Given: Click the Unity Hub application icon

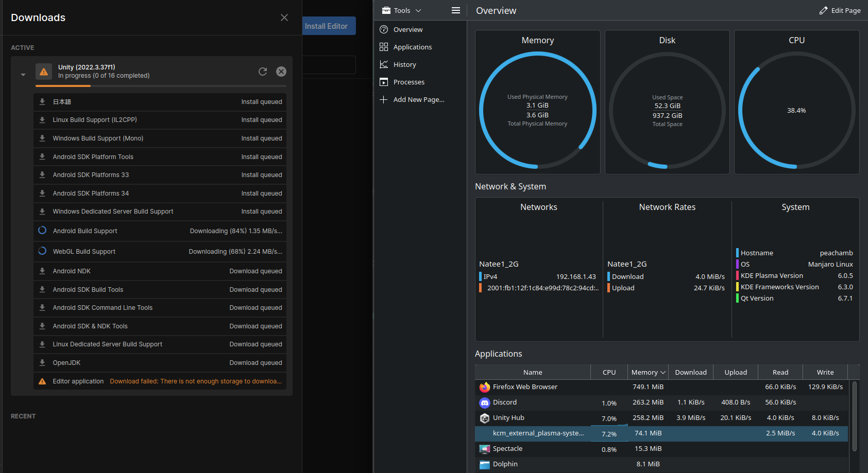Looking at the screenshot, I should pyautogui.click(x=484, y=418).
